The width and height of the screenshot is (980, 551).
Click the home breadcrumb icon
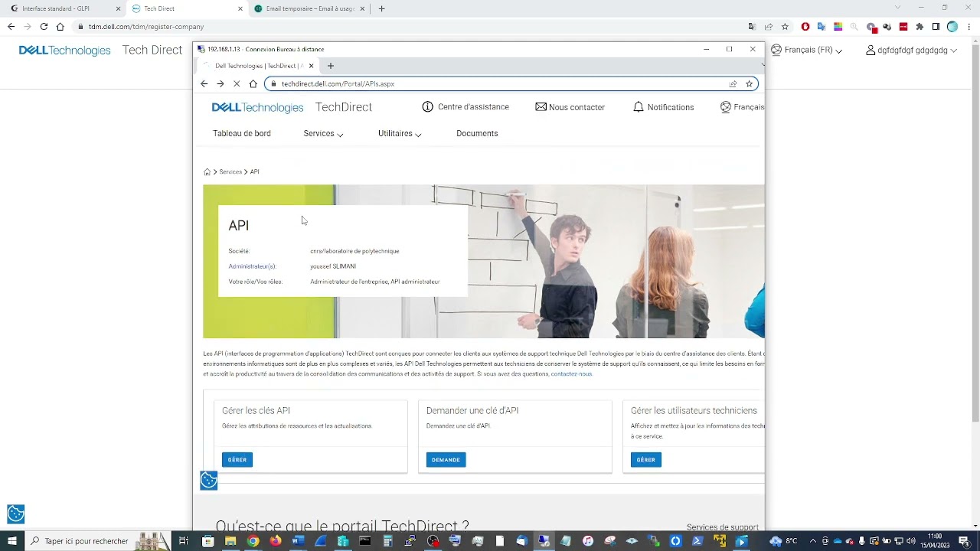(207, 172)
